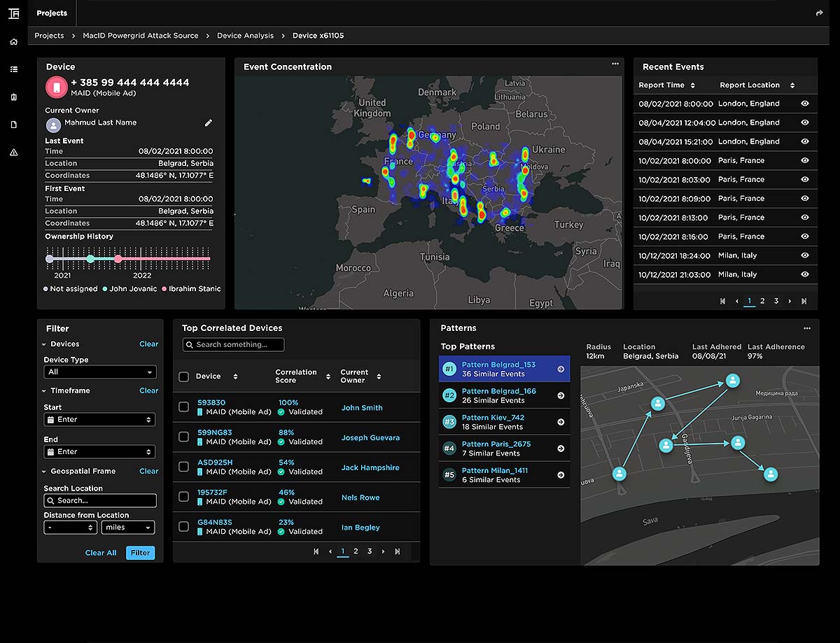
Task: Open Event Concentration more options menu
Action: pos(615,64)
